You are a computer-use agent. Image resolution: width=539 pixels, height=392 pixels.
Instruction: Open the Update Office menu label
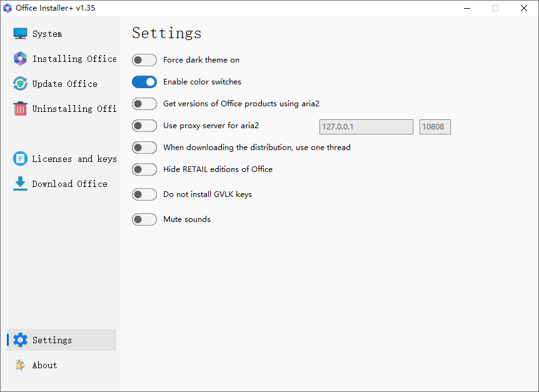pos(65,84)
